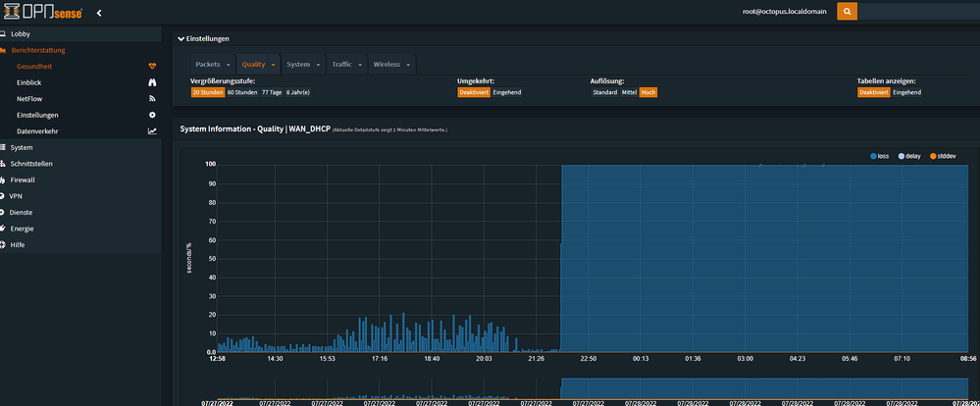Click the Schnittstellen sidebar icon

point(3,164)
